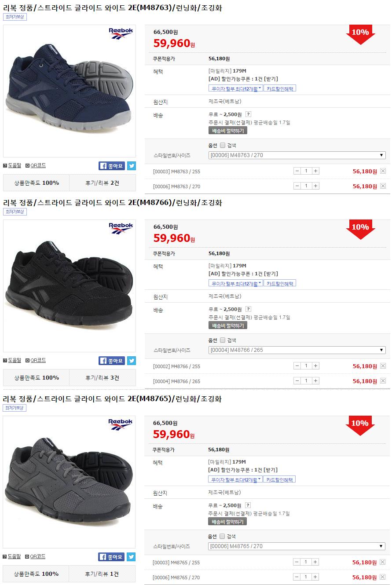Expand 무이자 할부 최대12개월 dropdown for M48765
Viewport: 392px width, 585px height.
coord(235,479)
